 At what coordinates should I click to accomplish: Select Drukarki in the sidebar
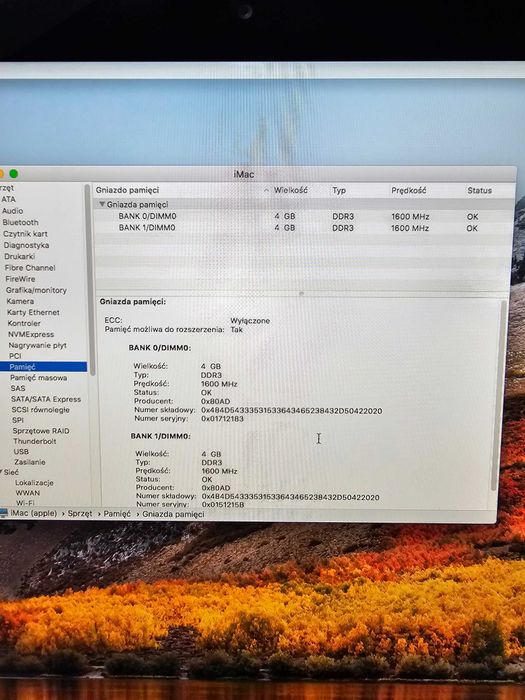tap(20, 256)
